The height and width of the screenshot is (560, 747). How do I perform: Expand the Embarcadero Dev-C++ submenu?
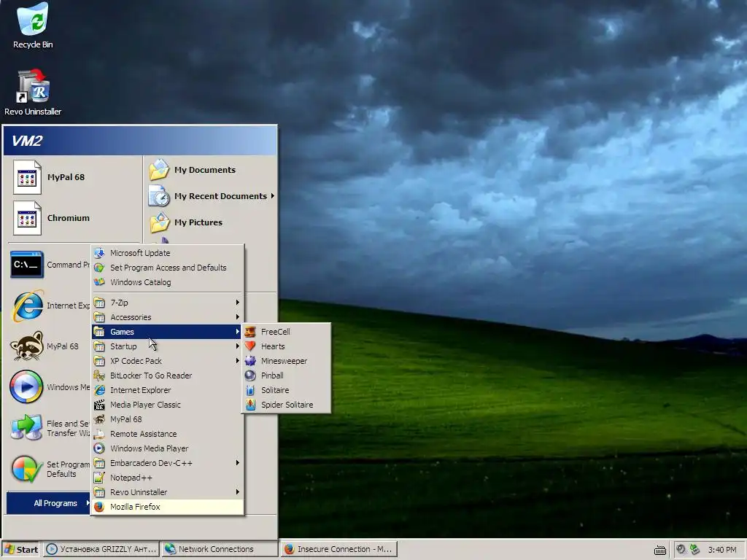[x=168, y=463]
